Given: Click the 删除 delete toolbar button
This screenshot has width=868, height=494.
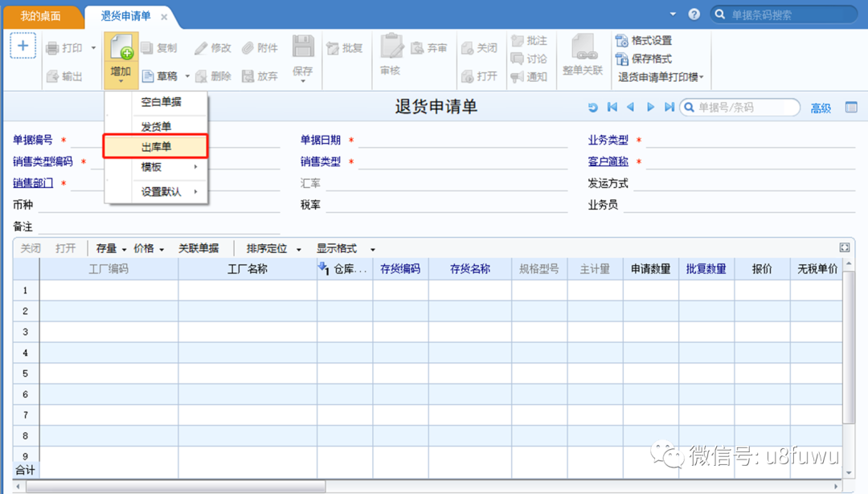Looking at the screenshot, I should tap(213, 76).
